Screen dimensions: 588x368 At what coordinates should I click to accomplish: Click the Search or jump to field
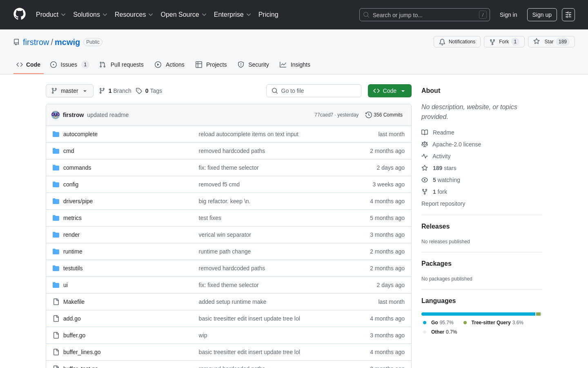point(425,15)
